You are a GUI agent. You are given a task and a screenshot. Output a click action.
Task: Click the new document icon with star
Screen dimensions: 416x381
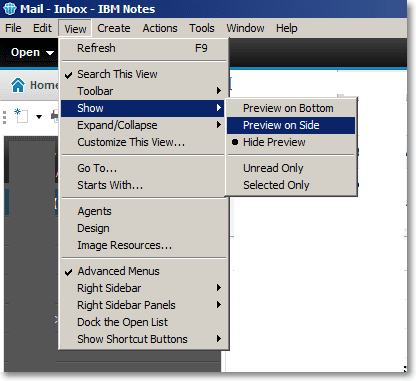click(x=21, y=116)
